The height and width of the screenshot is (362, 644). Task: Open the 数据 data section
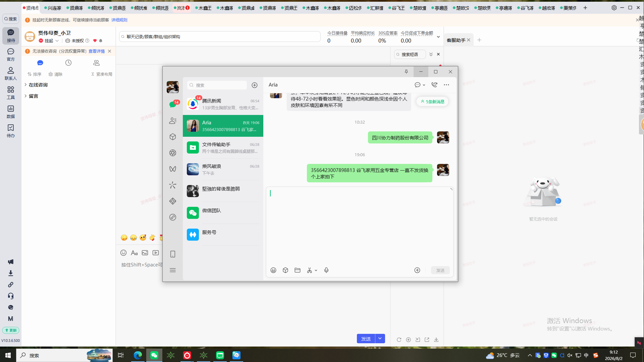point(11,112)
